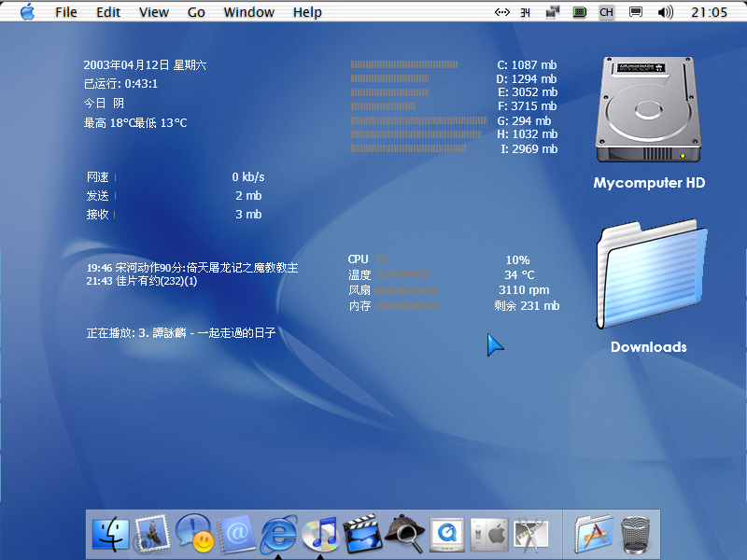The image size is (747, 560).
Task: Open the Trash can in dock
Action: tap(636, 535)
